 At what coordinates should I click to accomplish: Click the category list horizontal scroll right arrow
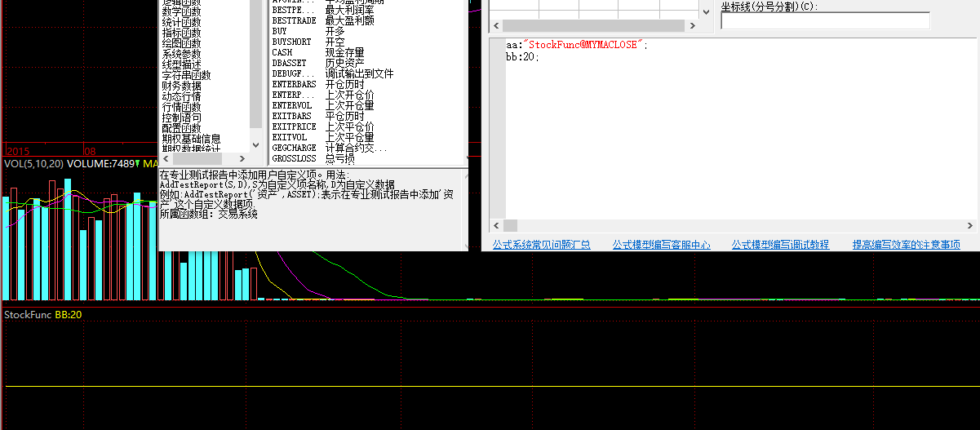point(242,158)
